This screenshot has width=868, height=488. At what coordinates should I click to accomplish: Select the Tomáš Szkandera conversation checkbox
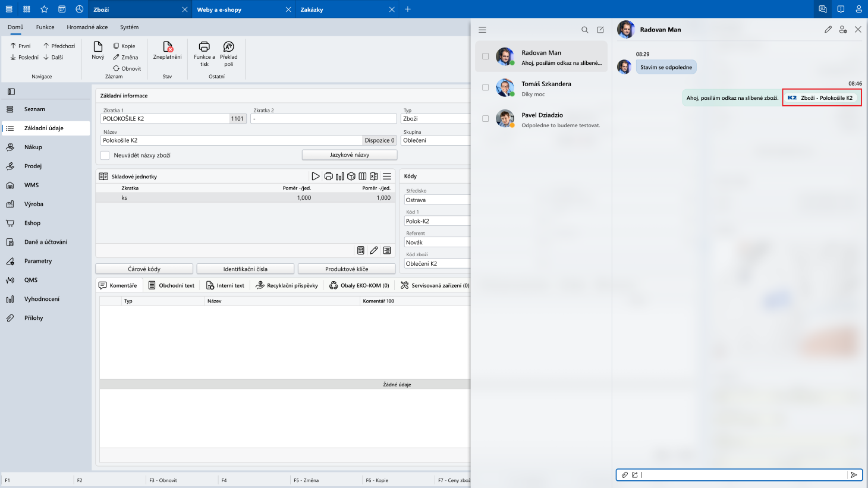pos(486,87)
